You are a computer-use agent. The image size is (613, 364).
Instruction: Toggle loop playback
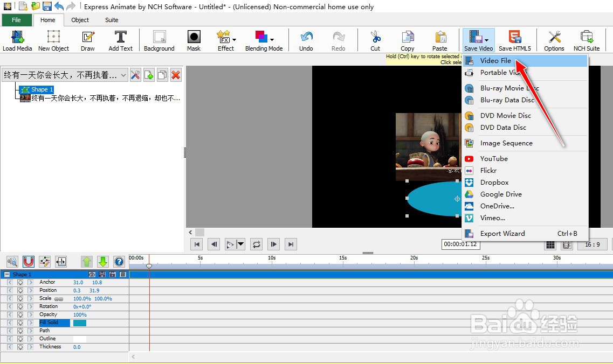(x=257, y=244)
